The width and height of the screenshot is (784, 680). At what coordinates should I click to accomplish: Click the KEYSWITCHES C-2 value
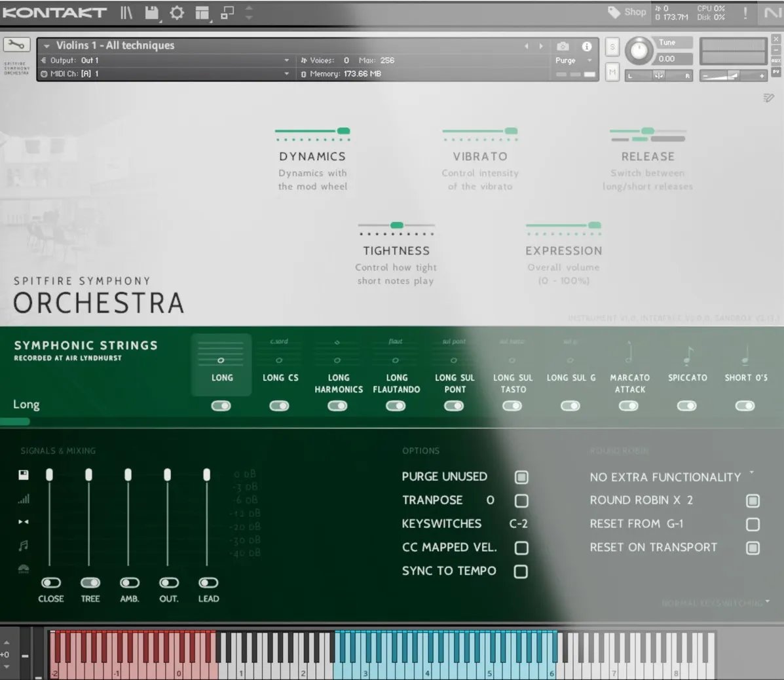pos(518,523)
